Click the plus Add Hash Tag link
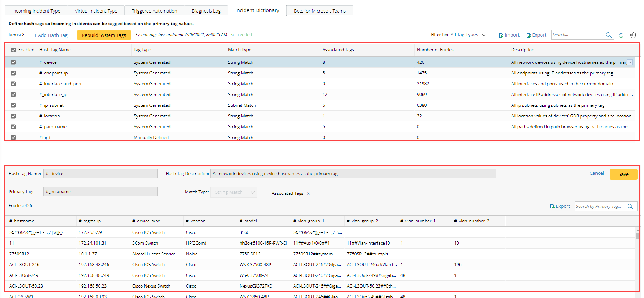The height and width of the screenshot is (298, 644). point(51,35)
